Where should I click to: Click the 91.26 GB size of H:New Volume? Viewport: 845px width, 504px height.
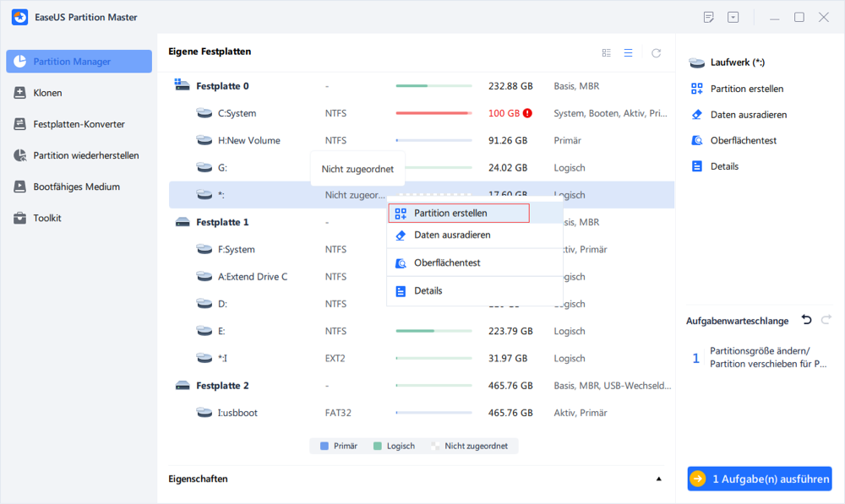pos(508,140)
